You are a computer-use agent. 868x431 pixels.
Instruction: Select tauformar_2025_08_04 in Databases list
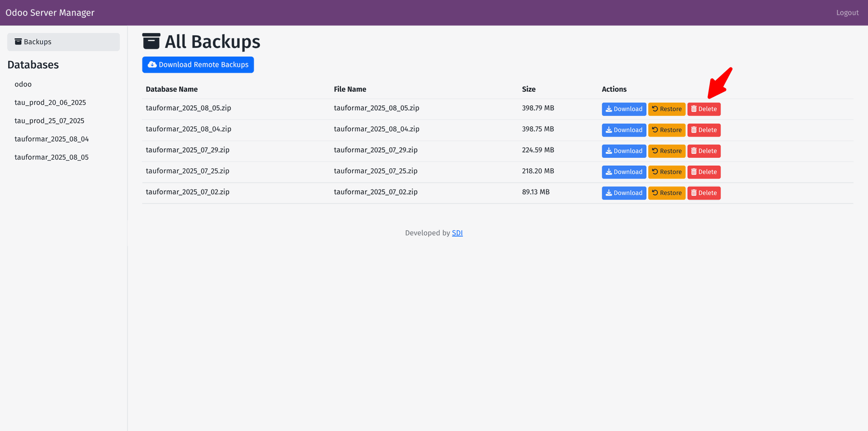pyautogui.click(x=52, y=139)
